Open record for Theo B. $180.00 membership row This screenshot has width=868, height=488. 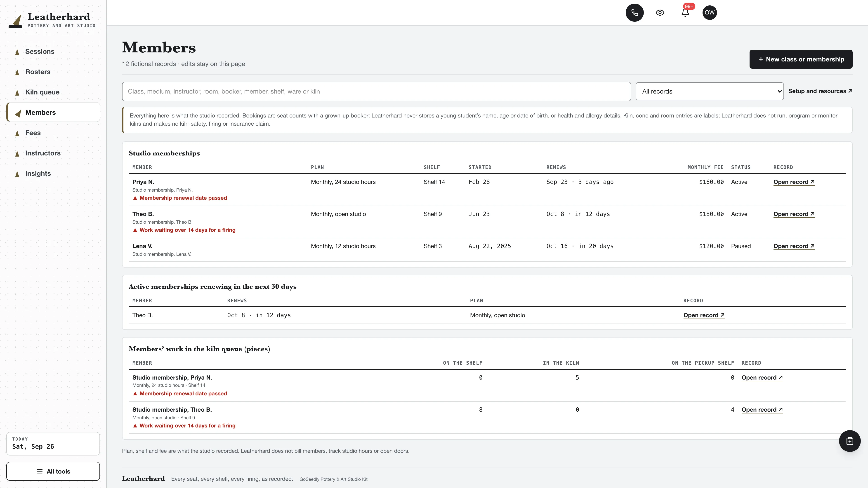point(794,214)
